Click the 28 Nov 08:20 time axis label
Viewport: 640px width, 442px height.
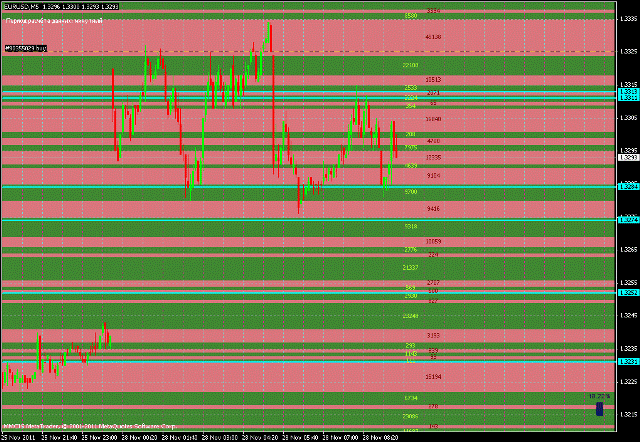pos(380,438)
